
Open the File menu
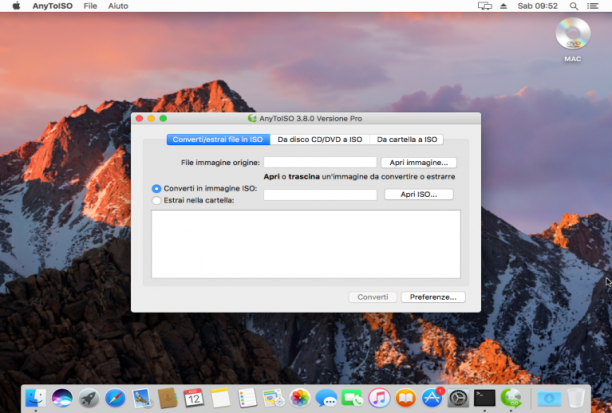90,6
